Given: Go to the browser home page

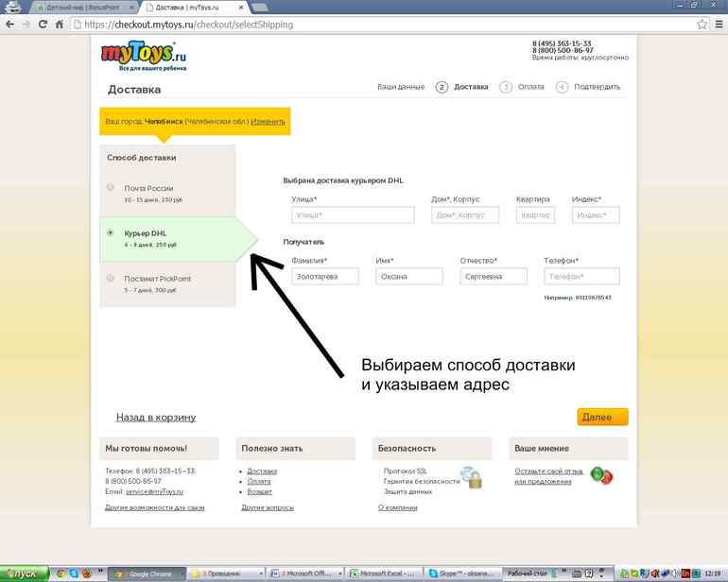Looking at the screenshot, I should click(60, 24).
